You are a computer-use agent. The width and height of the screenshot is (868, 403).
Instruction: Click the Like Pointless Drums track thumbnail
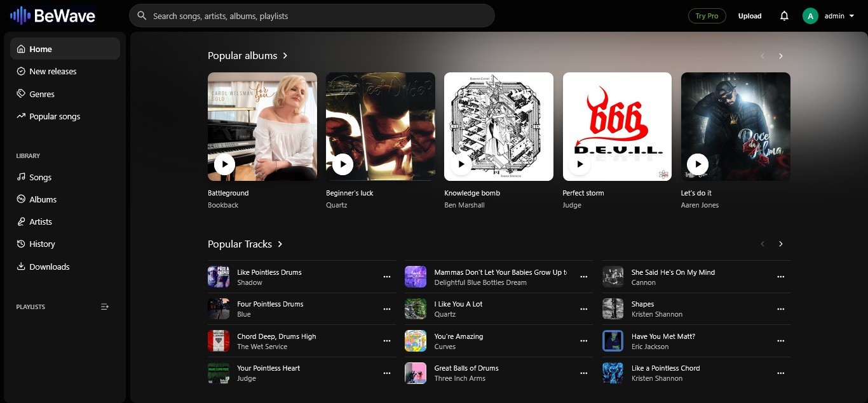(x=219, y=277)
